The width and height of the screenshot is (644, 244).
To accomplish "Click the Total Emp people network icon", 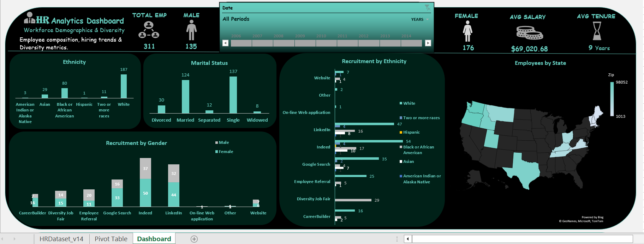I will coord(149,30).
